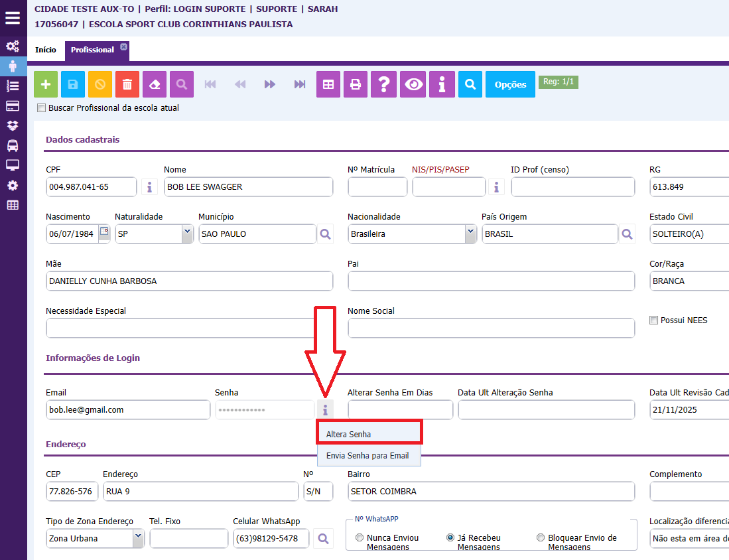Image resolution: width=729 pixels, height=560 pixels.
Task: Expand the Naturalidade SP dropdown
Action: click(x=187, y=234)
